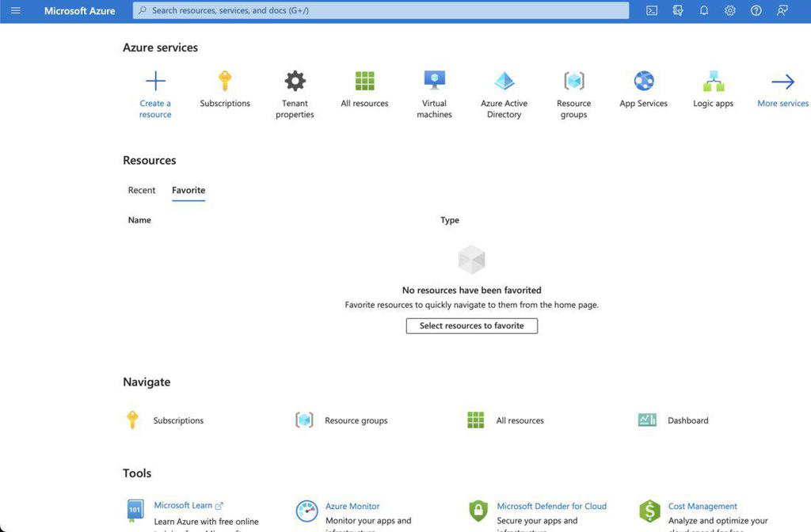Open the portal settings gear
Screen dimensions: 811x532
point(729,10)
